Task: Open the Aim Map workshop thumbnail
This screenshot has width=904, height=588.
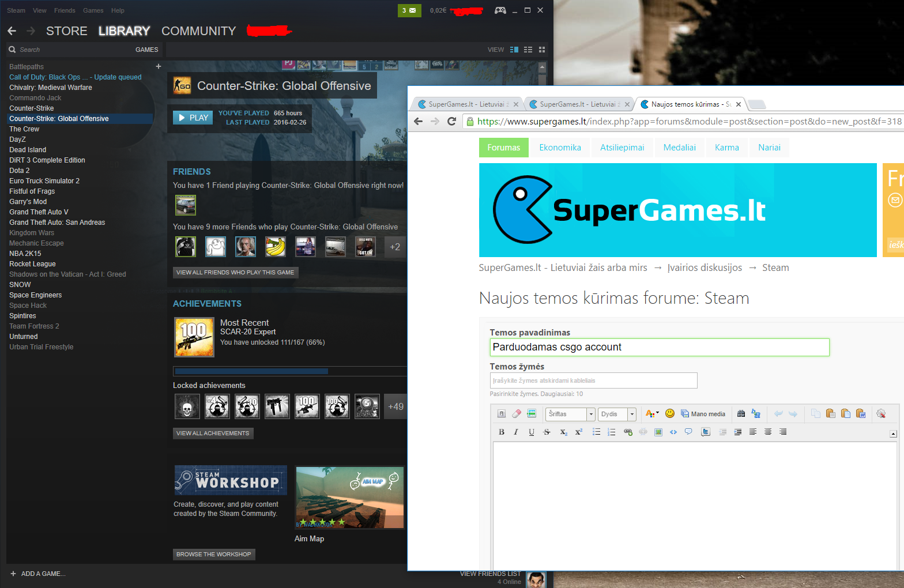Action: click(x=350, y=497)
